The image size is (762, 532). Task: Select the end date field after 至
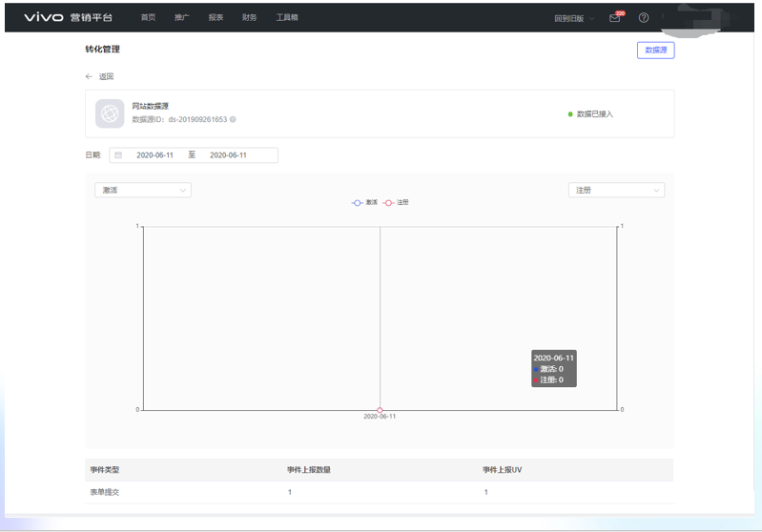[228, 155]
